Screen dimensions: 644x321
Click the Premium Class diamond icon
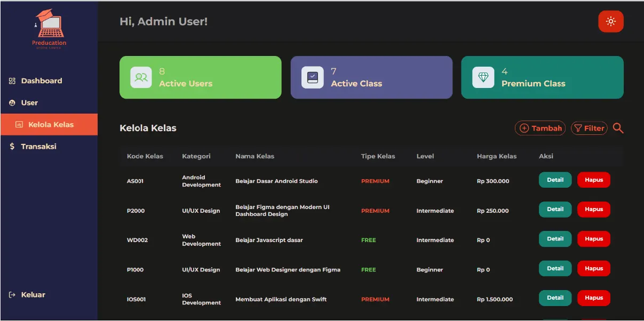click(483, 77)
